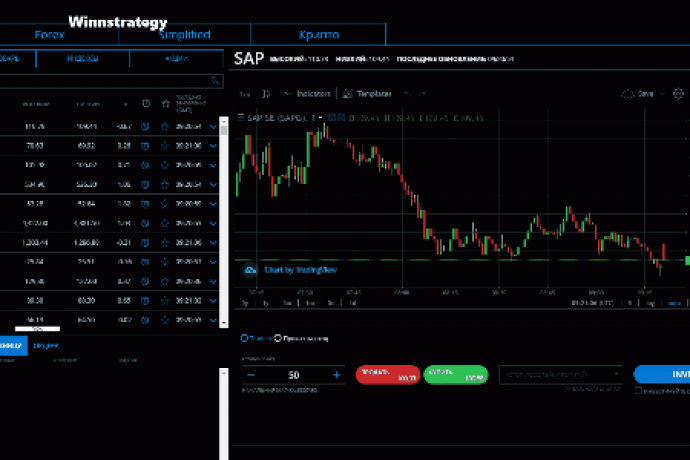Click the amount field showing 50
The height and width of the screenshot is (460, 690).
click(x=294, y=375)
